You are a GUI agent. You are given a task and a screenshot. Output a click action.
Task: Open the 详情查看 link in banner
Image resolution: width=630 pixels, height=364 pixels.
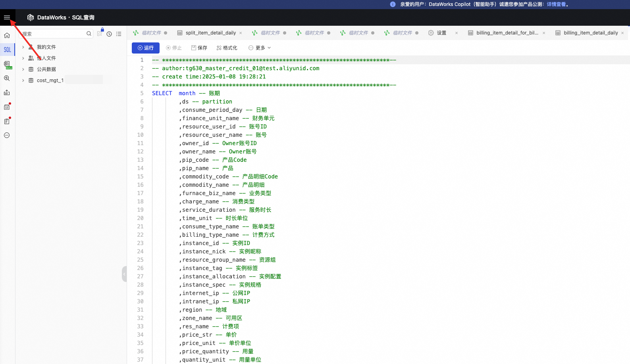556,4
